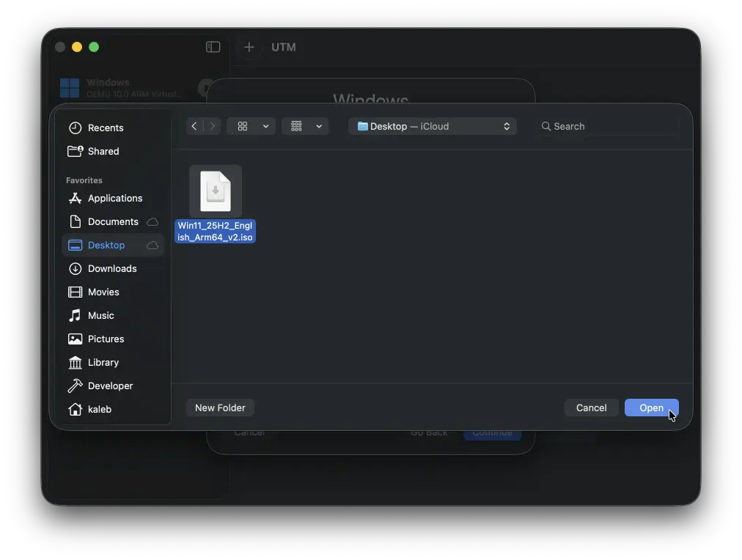Switch to icon grid view

242,126
